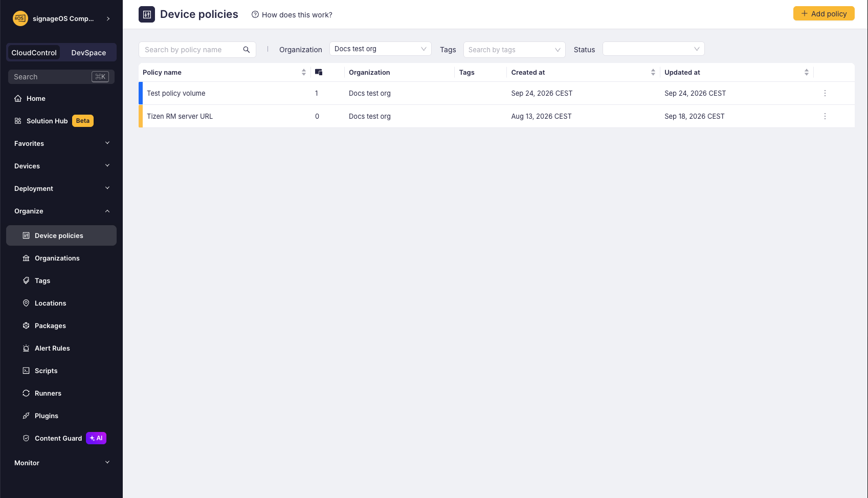This screenshot has width=868, height=498.
Task: Click the Device policies header icon
Action: (147, 14)
